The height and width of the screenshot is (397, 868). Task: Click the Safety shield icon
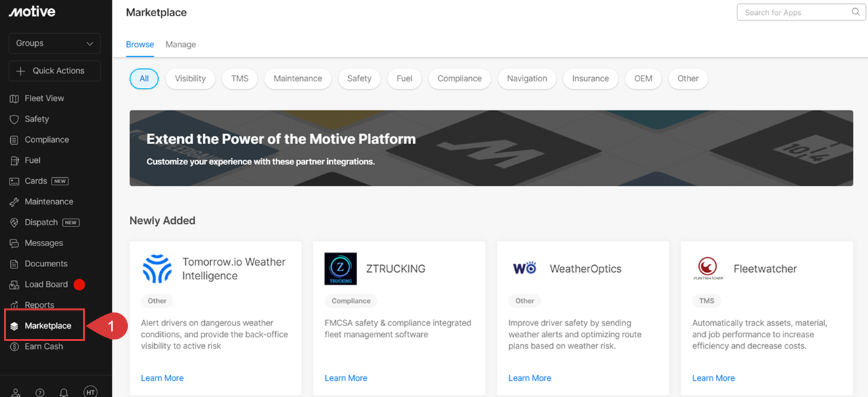14,119
